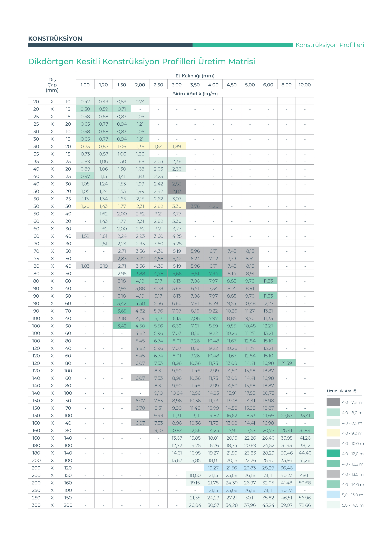Click the KONSTRÜKSİYON section heading

55,38
